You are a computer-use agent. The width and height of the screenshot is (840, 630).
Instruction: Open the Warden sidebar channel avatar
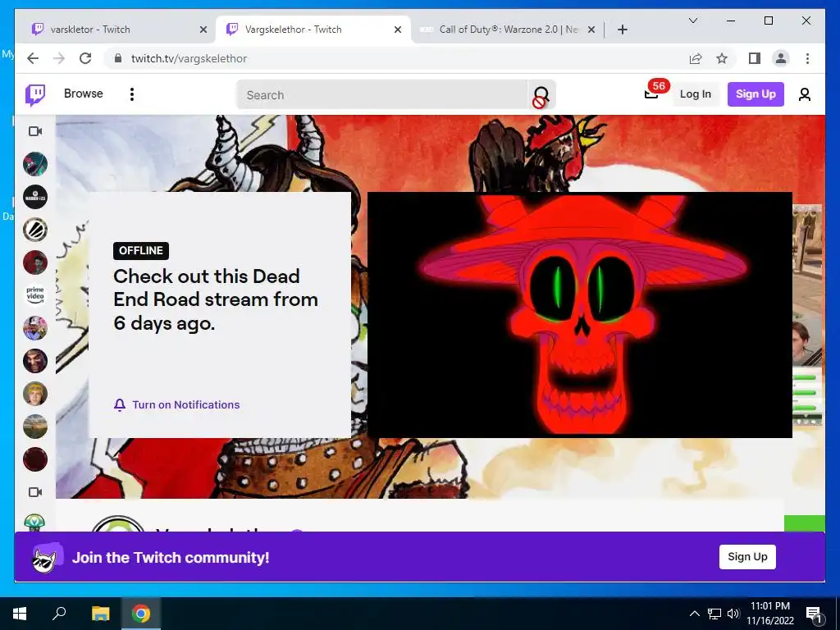35,197
